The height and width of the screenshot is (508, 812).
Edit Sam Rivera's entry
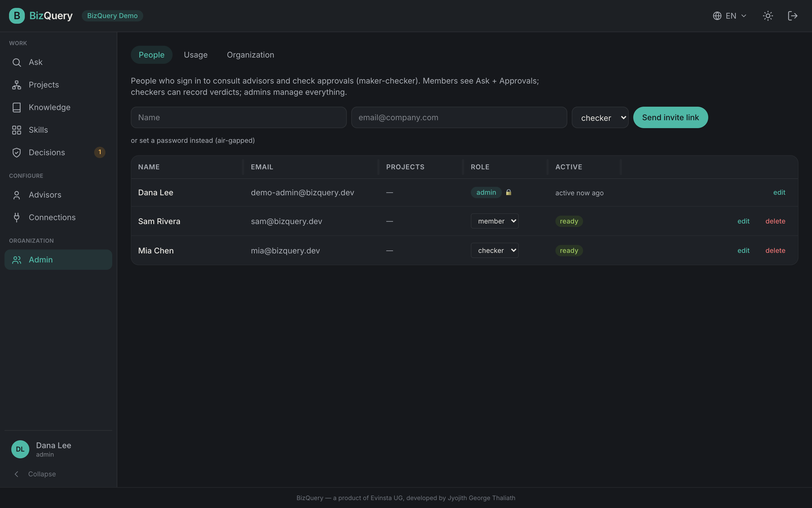coord(743,222)
